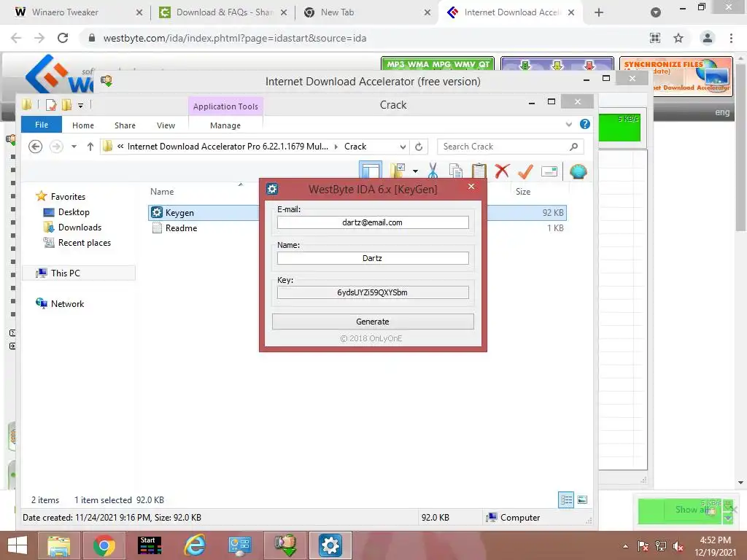This screenshot has height=560, width=747.
Task: Click the KeyGen gear icon in dialog title
Action: click(272, 189)
